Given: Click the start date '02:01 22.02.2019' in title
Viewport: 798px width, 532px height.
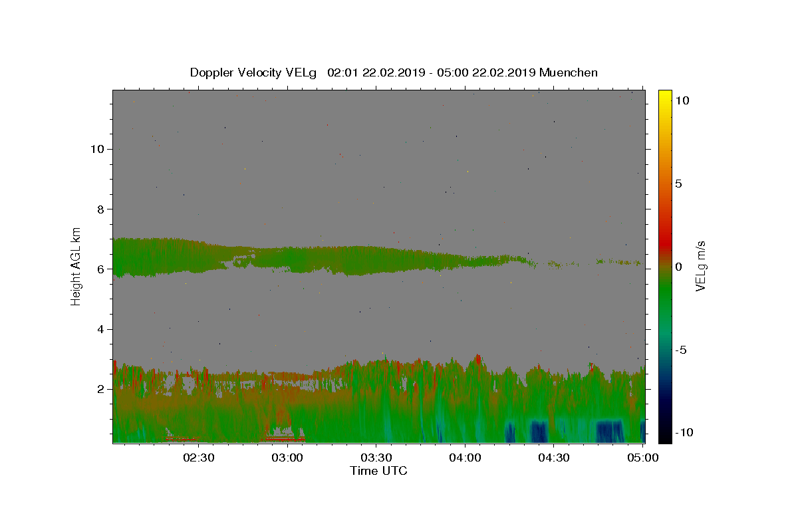Looking at the screenshot, I should point(376,72).
